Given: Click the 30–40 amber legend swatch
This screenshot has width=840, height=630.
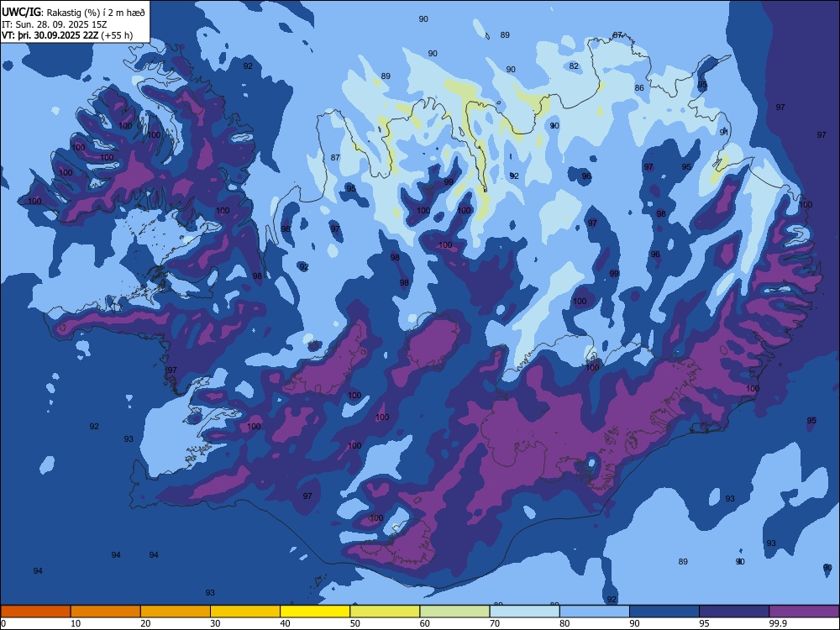Looking at the screenshot, I should (x=245, y=612).
